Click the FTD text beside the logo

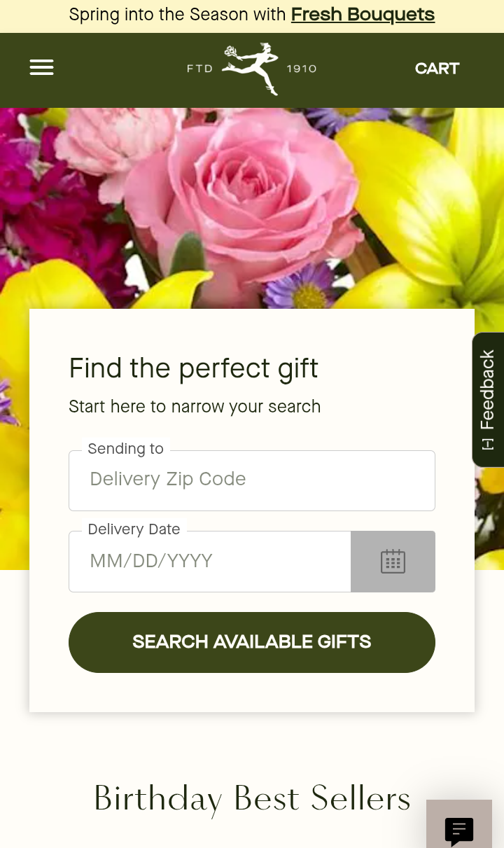(199, 69)
